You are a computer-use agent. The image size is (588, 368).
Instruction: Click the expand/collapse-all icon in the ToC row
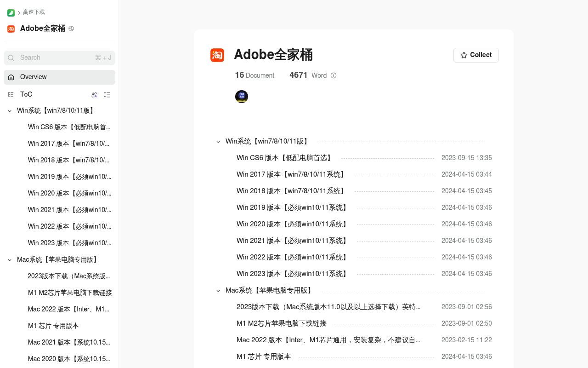(107, 95)
